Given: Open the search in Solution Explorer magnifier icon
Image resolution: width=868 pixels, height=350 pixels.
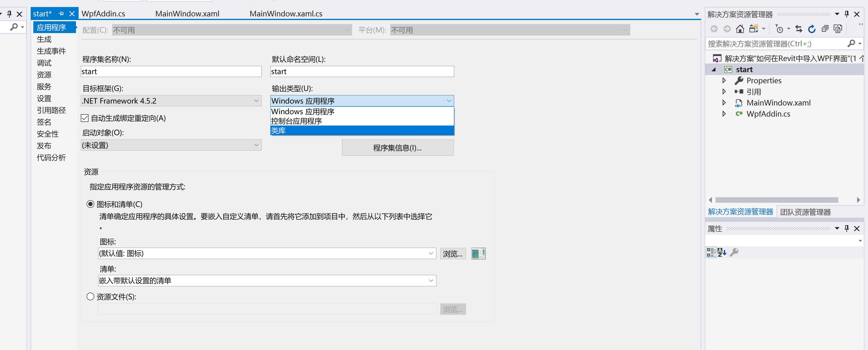Looking at the screenshot, I should (x=852, y=43).
